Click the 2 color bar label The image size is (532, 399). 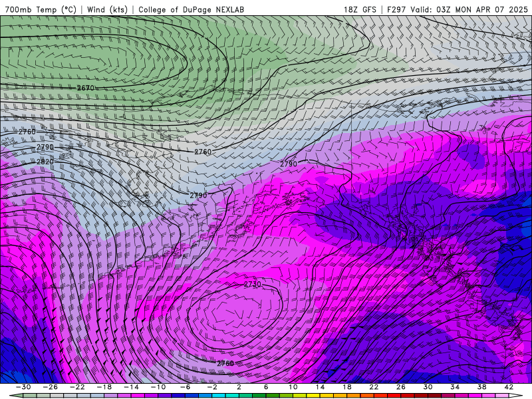coord(239,387)
